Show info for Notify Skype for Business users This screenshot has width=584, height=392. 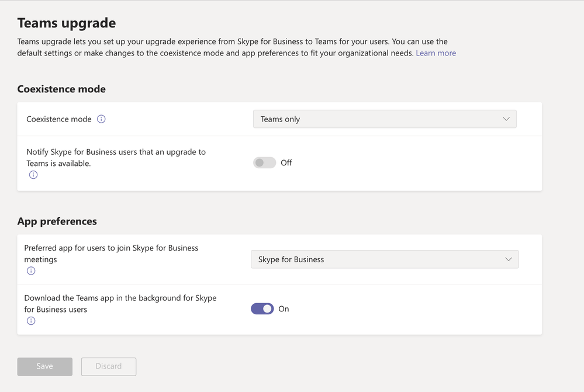tap(33, 175)
